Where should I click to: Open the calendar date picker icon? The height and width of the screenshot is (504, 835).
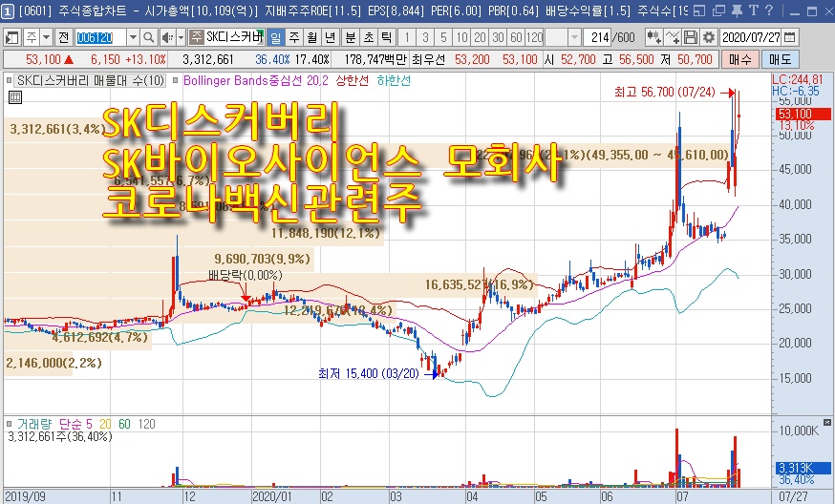(790, 37)
